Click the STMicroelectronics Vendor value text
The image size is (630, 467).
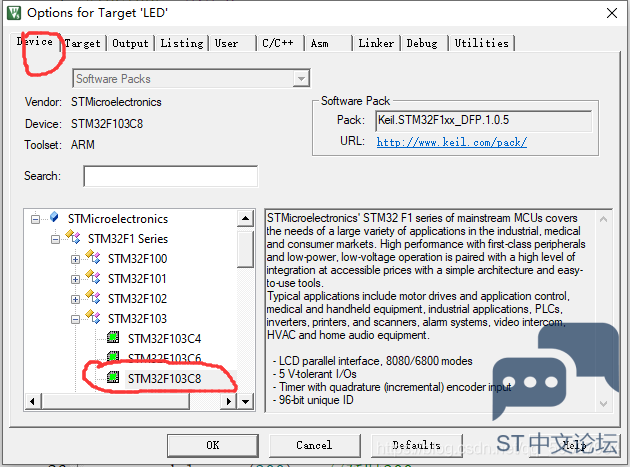pos(116,102)
